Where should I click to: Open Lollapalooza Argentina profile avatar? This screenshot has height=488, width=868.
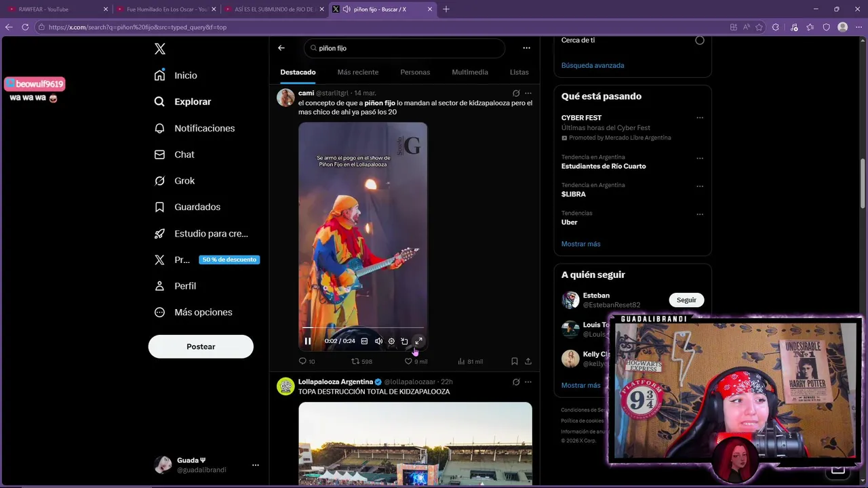point(285,386)
